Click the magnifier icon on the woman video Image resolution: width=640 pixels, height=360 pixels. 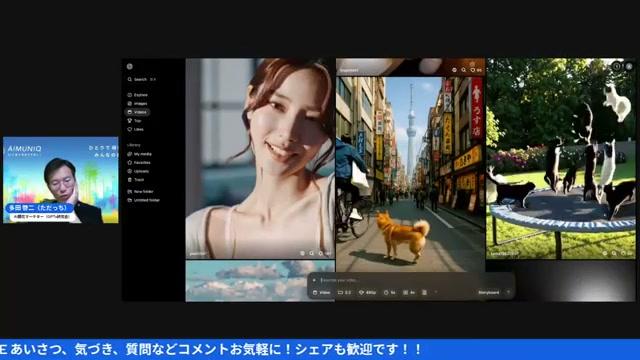pos(311,253)
